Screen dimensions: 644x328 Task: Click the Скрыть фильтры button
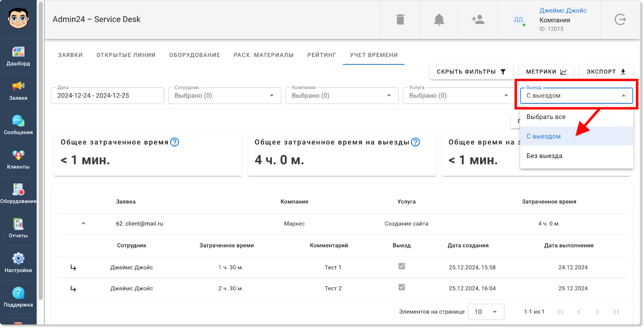(x=471, y=72)
